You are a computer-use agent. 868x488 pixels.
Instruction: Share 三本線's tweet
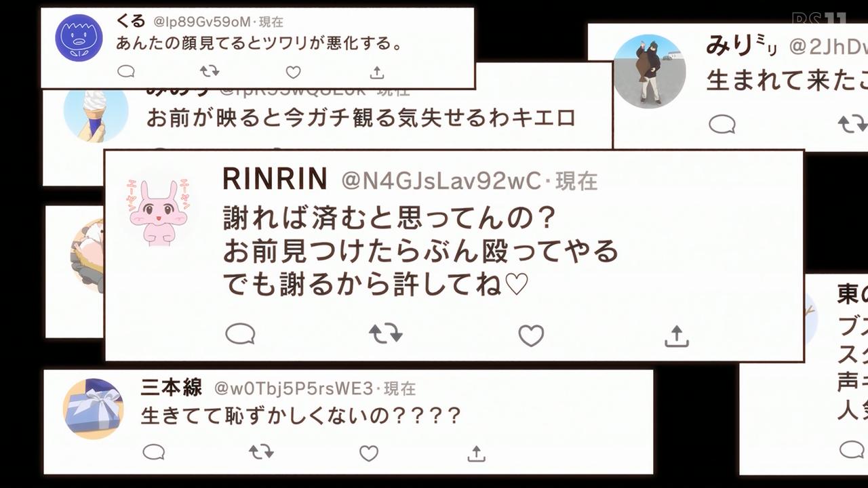tap(477, 453)
